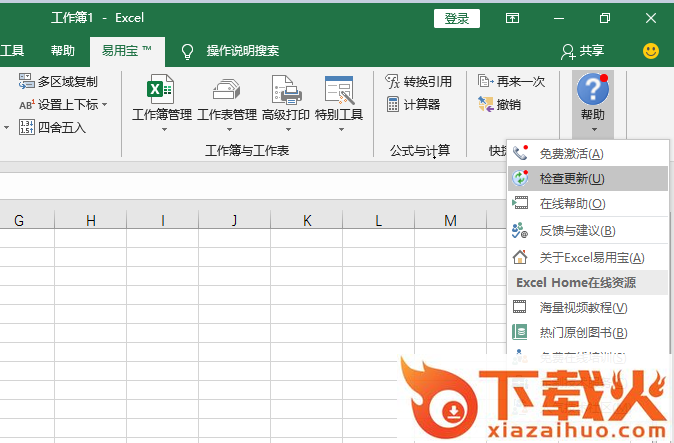
Task: Collapse the 帮助 dropdown arrow
Action: 594,129
